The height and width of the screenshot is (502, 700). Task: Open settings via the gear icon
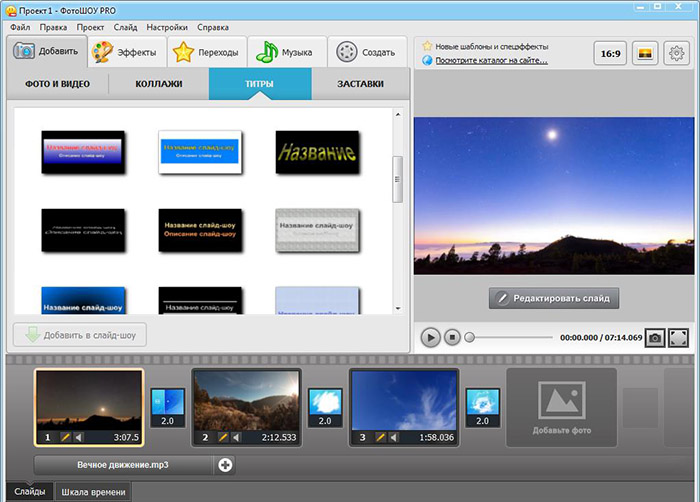(x=676, y=54)
